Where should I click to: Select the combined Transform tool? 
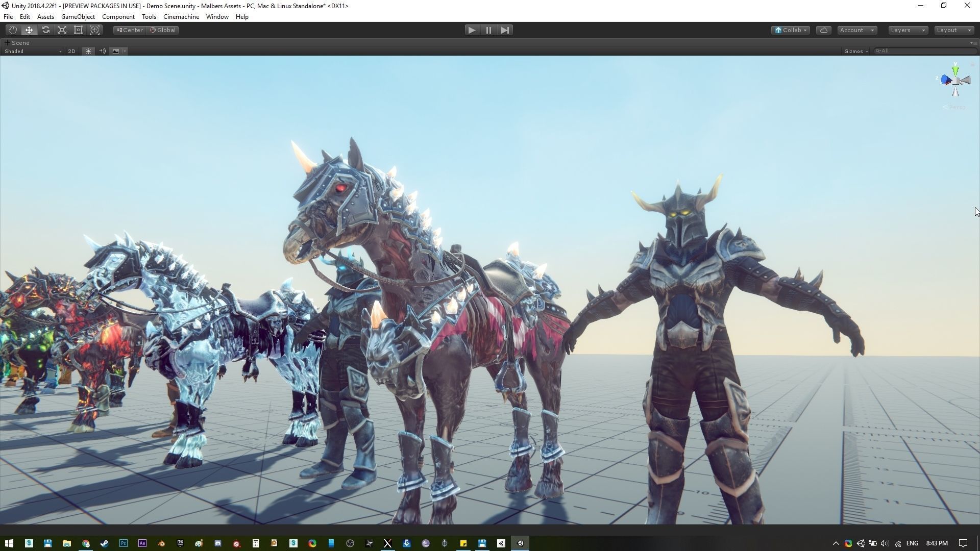coord(94,30)
